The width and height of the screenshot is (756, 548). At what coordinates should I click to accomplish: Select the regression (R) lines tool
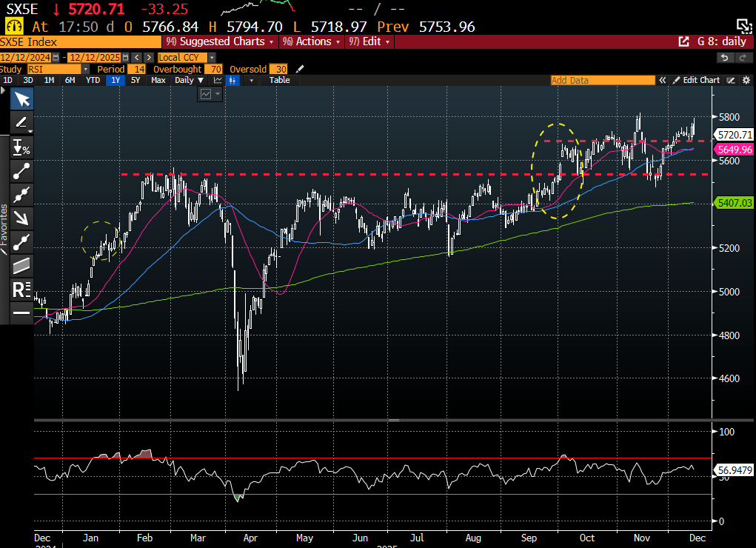21,289
